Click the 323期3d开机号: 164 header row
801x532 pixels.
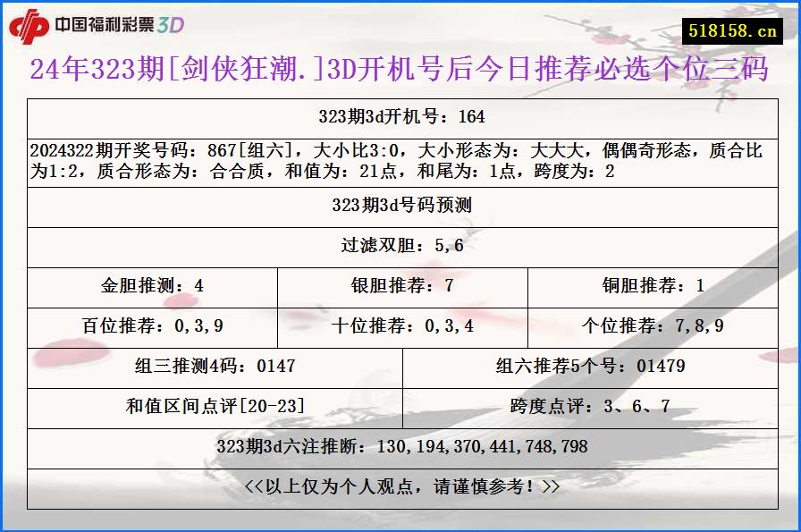click(400, 116)
